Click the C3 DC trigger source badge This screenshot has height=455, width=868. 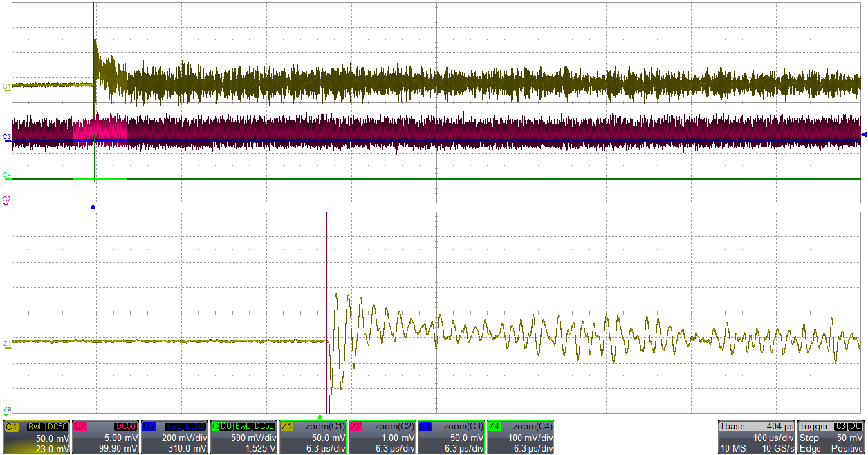pos(849,427)
